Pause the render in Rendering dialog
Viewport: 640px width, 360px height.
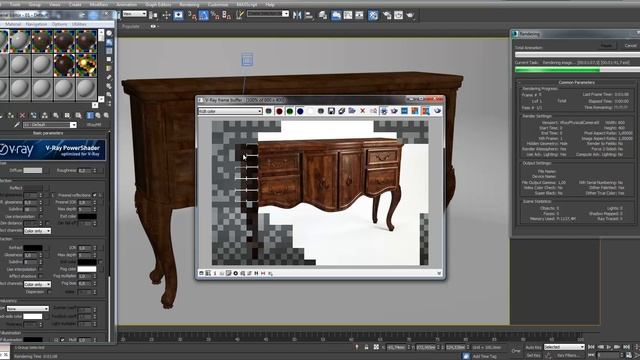coord(607,45)
